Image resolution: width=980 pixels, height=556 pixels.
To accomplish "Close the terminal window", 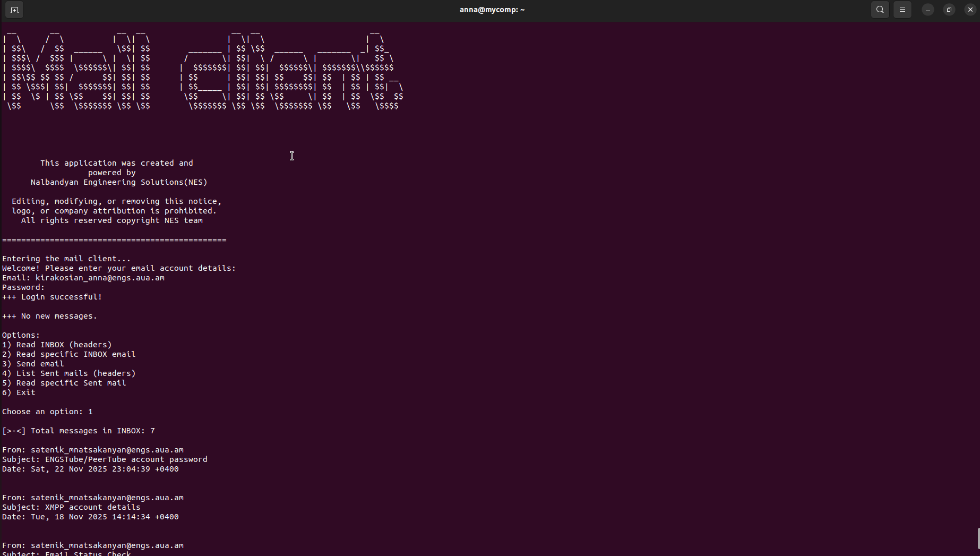I will pos(970,10).
